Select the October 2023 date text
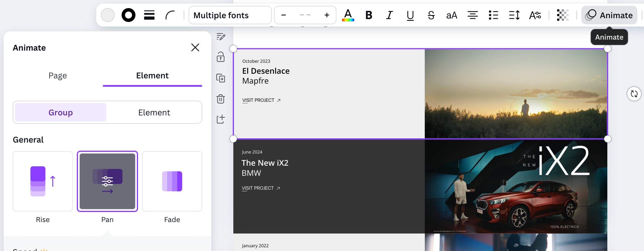 coord(256,61)
